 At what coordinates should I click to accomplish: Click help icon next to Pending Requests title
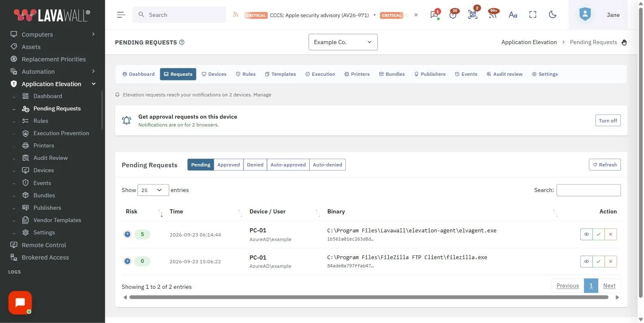point(182,42)
